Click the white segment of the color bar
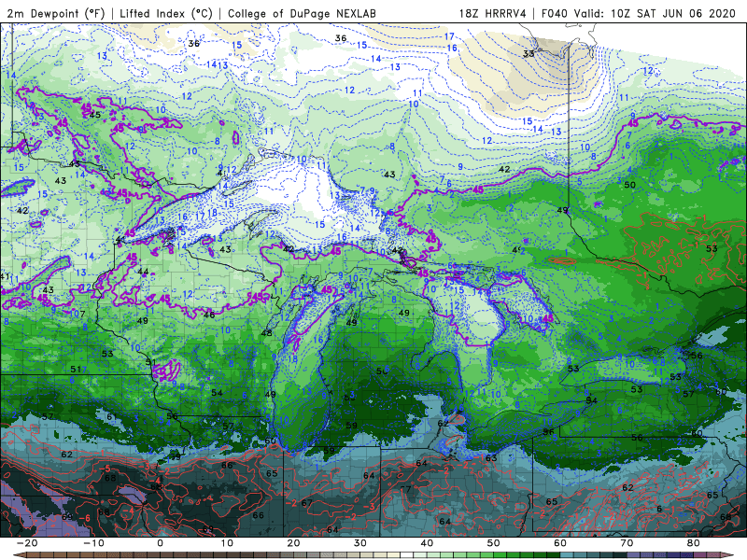Screen dimensions: 747x560 pyautogui.click(x=406, y=554)
